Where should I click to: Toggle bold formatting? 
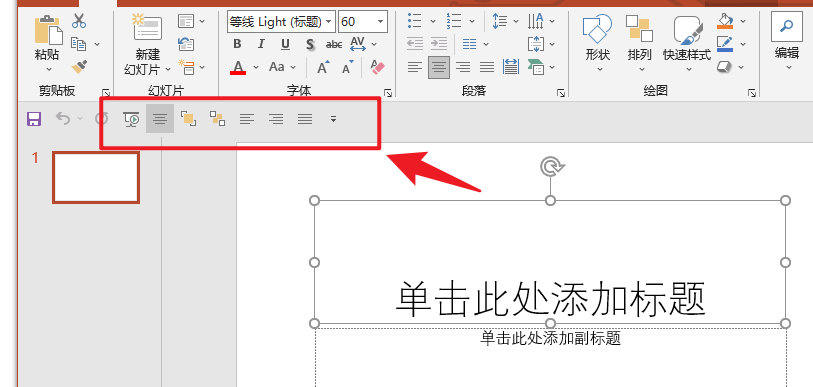point(237,44)
